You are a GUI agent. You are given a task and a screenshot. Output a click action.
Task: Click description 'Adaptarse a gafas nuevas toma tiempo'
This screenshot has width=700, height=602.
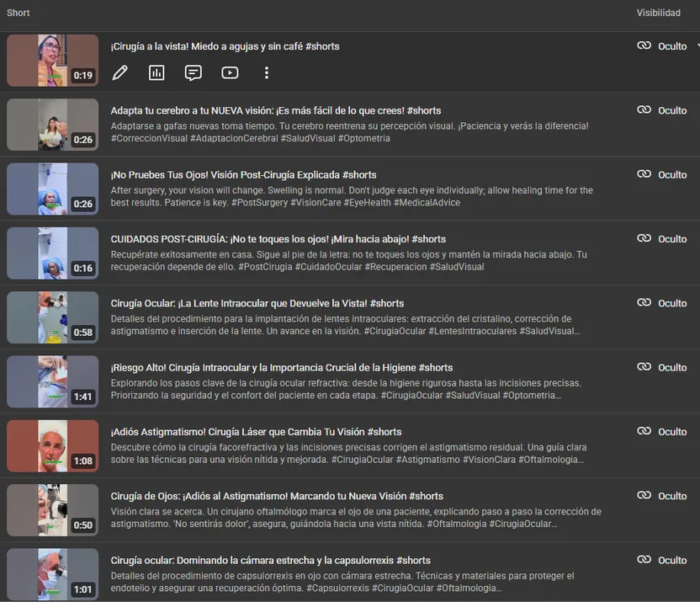click(x=349, y=132)
